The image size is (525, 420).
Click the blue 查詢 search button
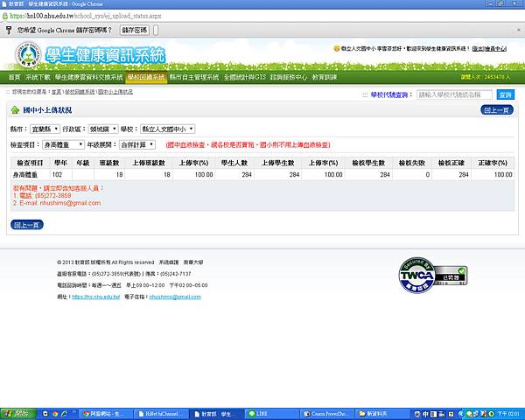pyautogui.click(x=505, y=94)
